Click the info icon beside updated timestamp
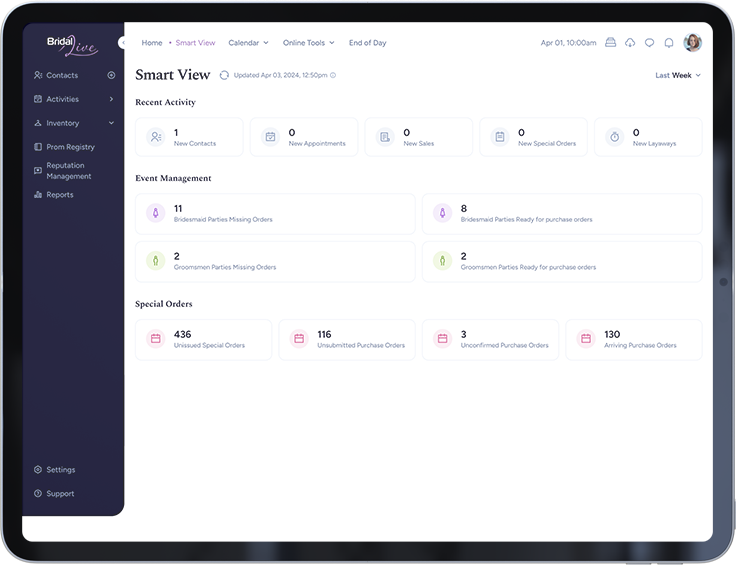 coord(333,75)
